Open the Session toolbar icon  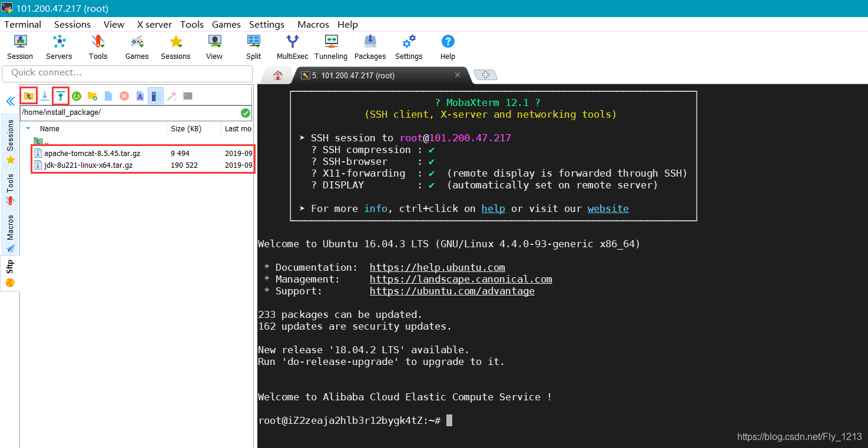(x=20, y=47)
